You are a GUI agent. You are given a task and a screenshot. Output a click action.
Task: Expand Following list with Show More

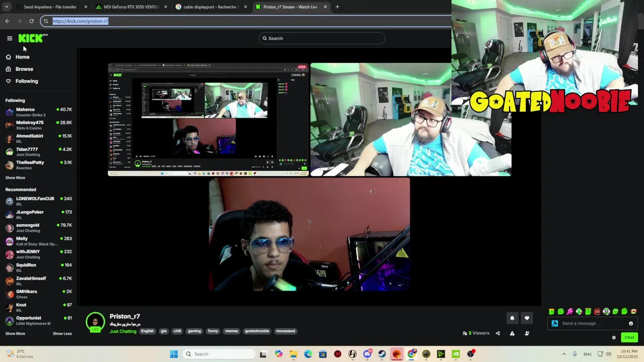pos(15,177)
